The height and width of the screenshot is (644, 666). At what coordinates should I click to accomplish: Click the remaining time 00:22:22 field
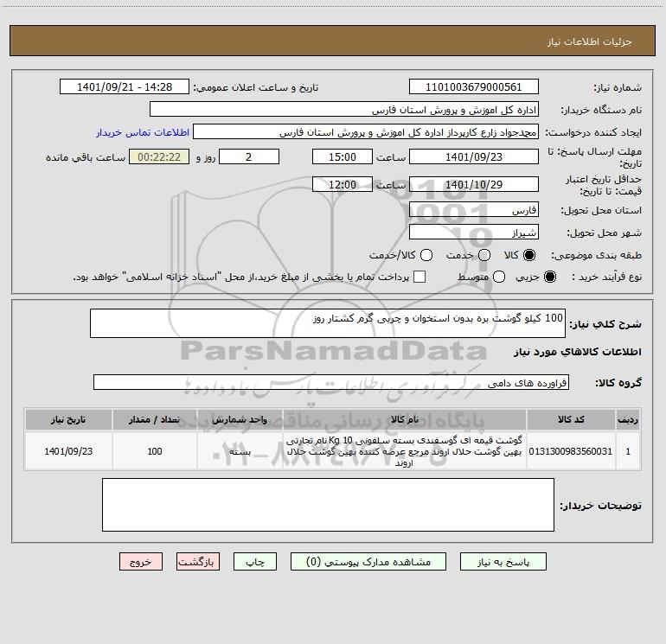tap(159, 156)
